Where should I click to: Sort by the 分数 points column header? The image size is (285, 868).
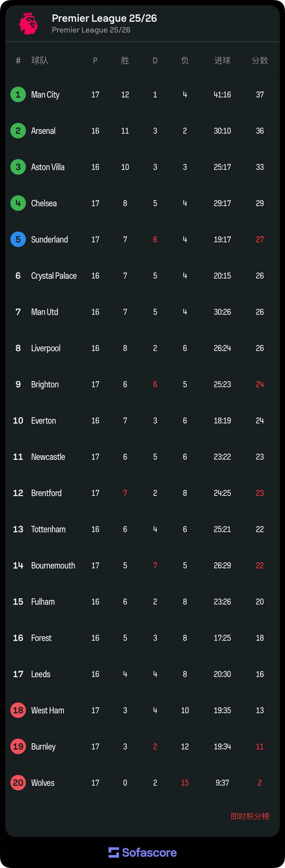tap(260, 61)
